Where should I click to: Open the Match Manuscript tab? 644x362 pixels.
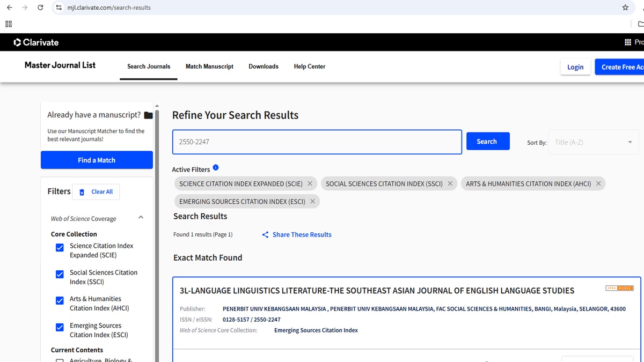[x=209, y=67]
